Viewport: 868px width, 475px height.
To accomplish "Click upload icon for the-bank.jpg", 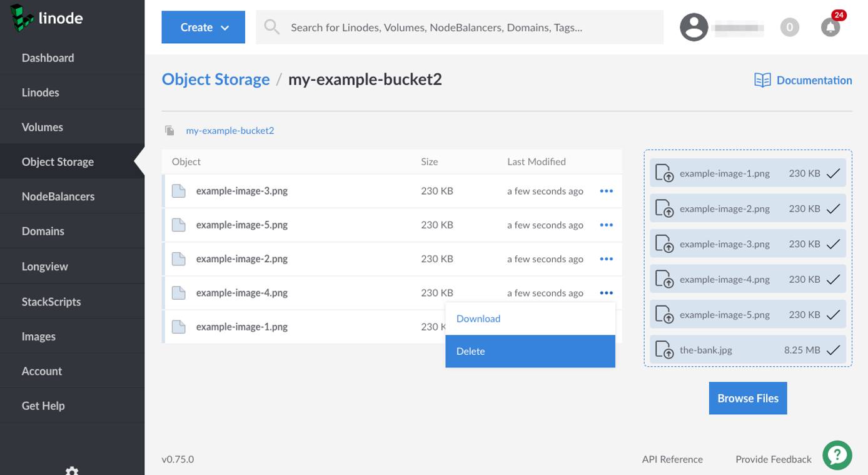I will point(664,350).
